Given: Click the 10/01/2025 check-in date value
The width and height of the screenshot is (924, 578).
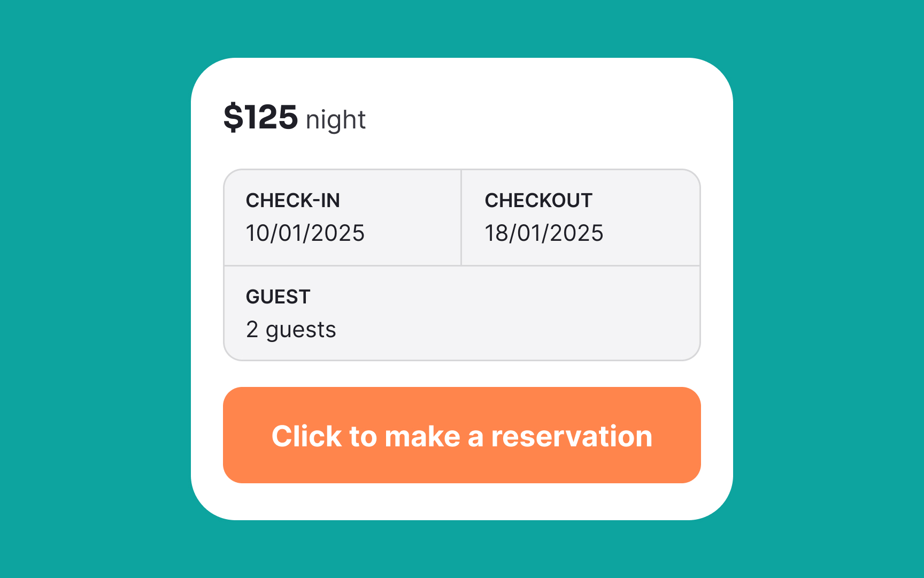Looking at the screenshot, I should pos(305,233).
